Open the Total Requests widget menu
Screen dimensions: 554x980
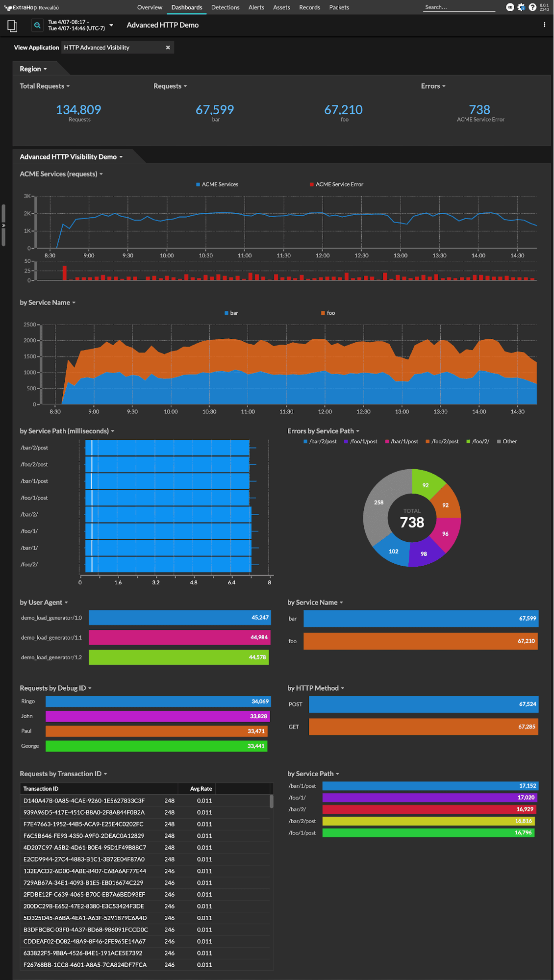(x=45, y=86)
